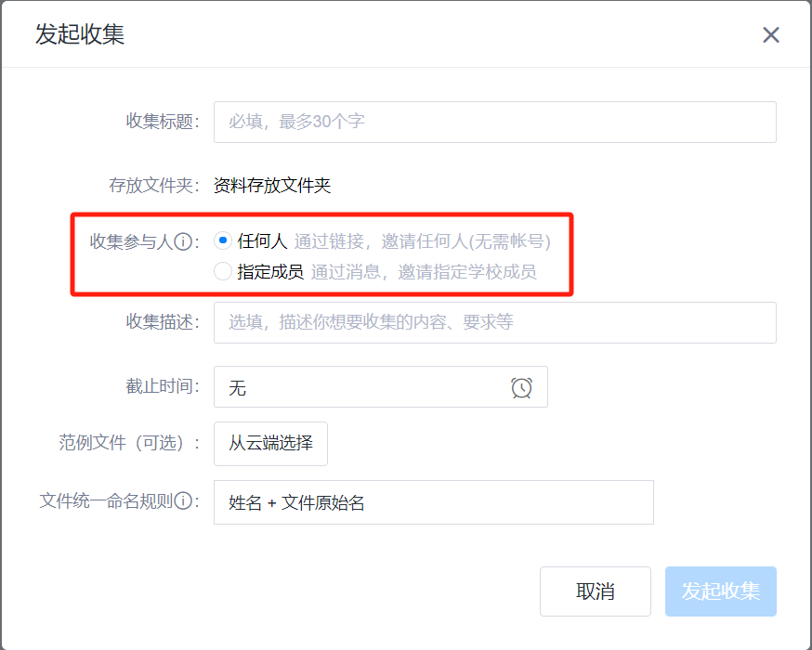Click the alarm clock icon in 截止时间
812x650 pixels.
(x=521, y=387)
